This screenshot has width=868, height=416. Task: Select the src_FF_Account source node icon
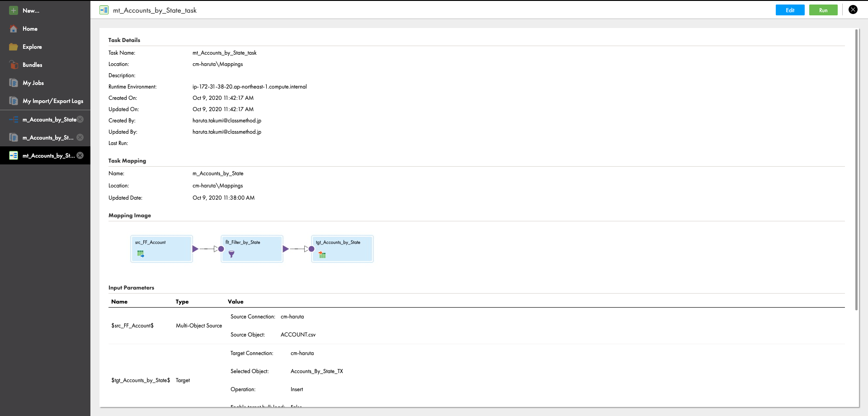point(141,254)
